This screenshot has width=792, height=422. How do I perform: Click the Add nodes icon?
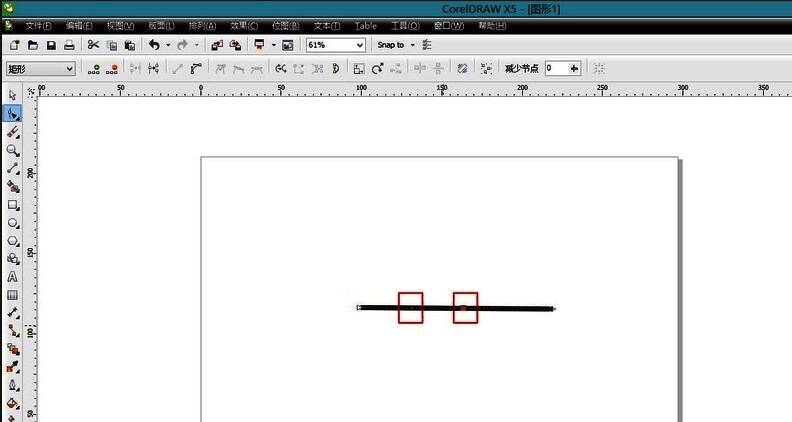coord(94,68)
